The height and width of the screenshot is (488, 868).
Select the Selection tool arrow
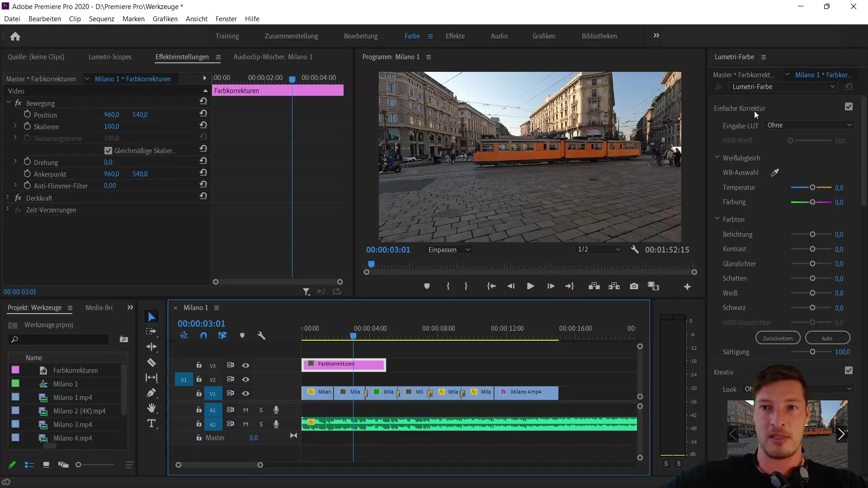[x=151, y=317]
